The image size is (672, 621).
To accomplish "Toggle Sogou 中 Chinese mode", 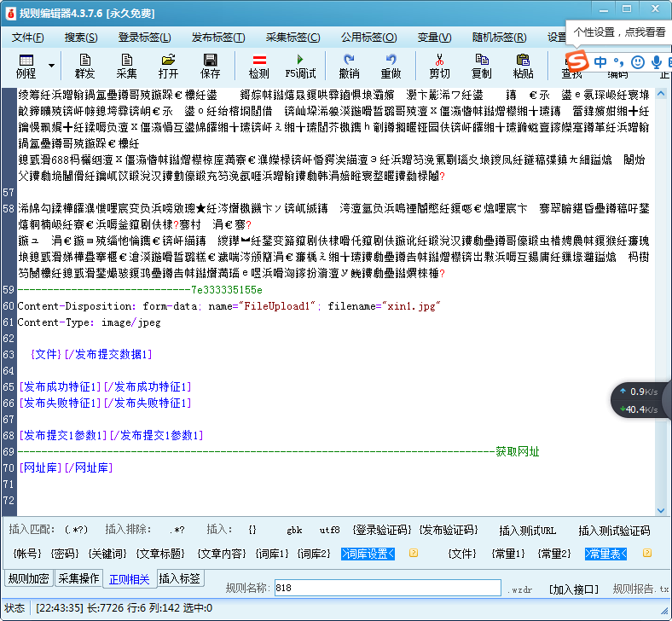I will [600, 62].
